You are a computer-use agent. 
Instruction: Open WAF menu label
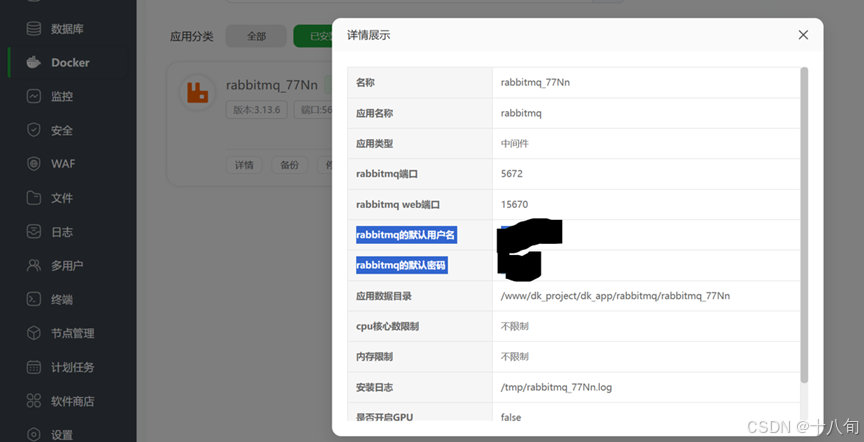[63, 164]
